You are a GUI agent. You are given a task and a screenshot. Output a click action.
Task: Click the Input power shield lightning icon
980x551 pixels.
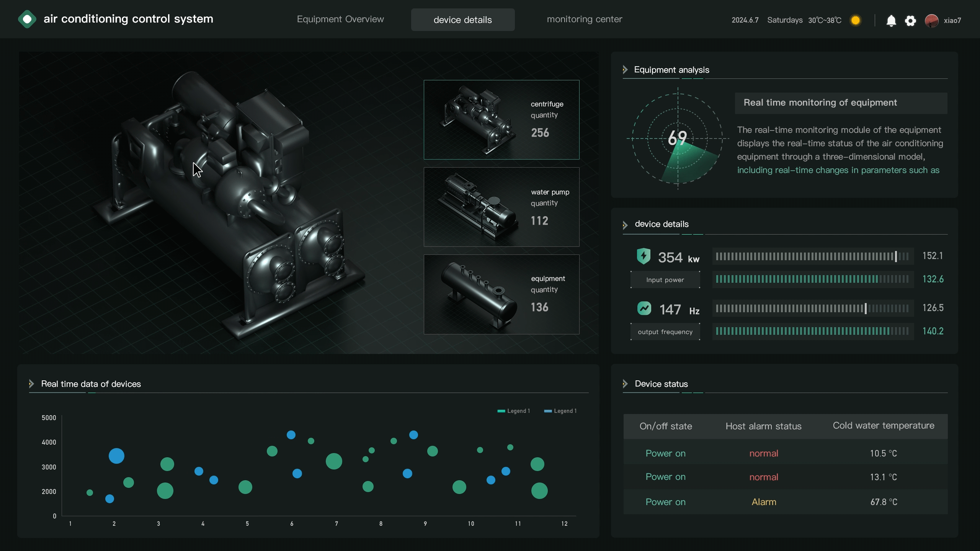[x=644, y=256]
